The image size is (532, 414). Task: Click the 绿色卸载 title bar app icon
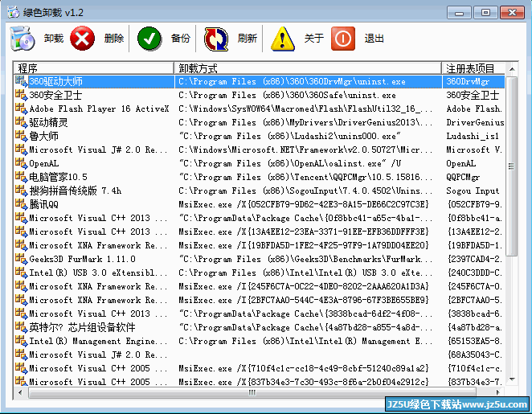(14, 13)
